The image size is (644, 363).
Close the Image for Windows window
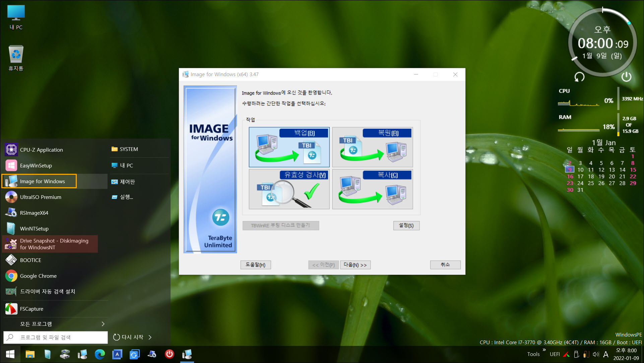pos(455,74)
